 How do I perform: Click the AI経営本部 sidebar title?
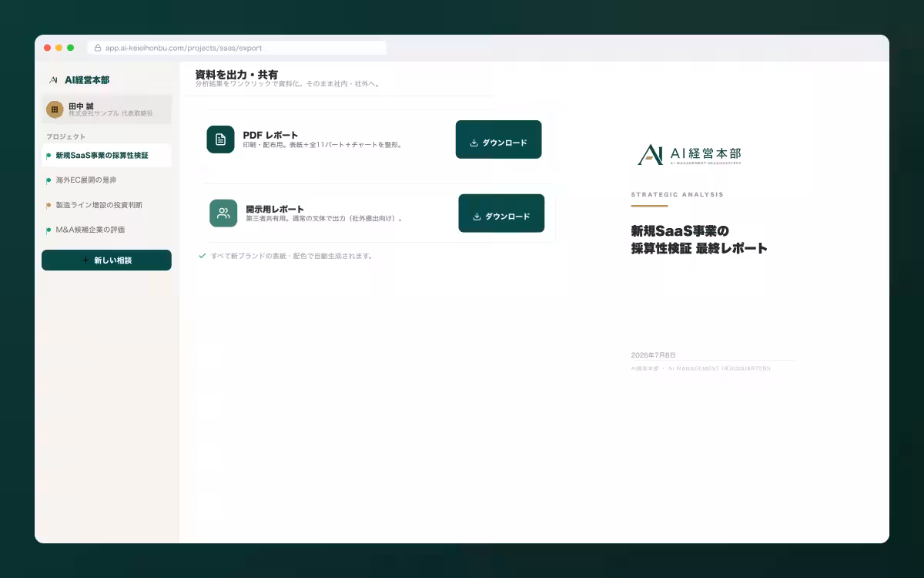(x=87, y=79)
